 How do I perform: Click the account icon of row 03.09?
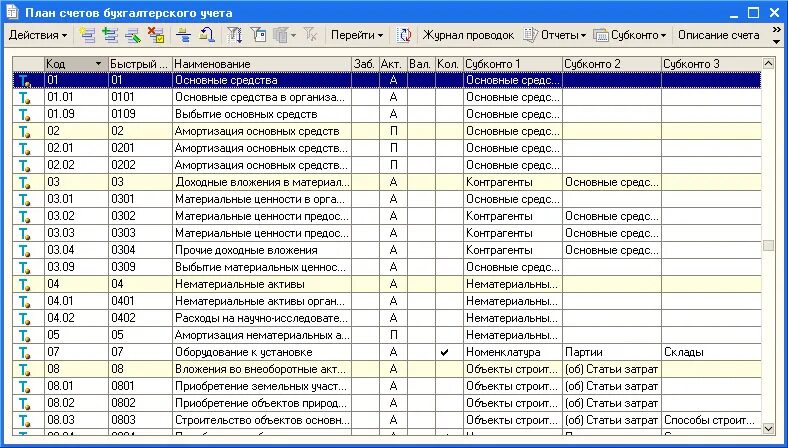[24, 267]
